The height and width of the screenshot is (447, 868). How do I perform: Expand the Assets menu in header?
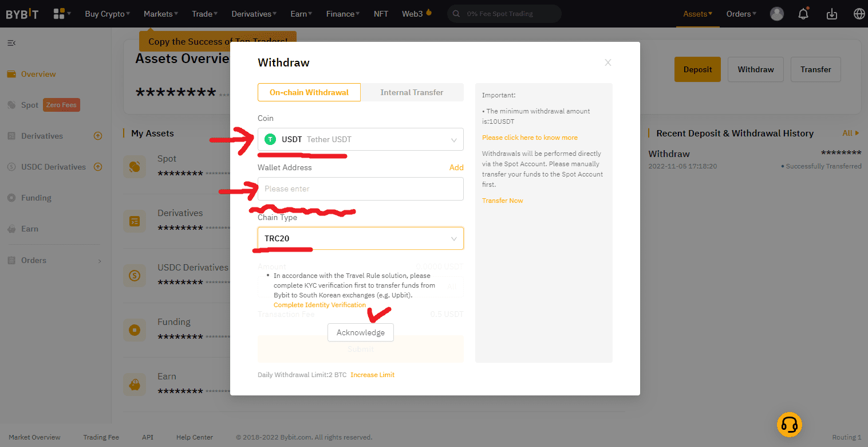697,14
